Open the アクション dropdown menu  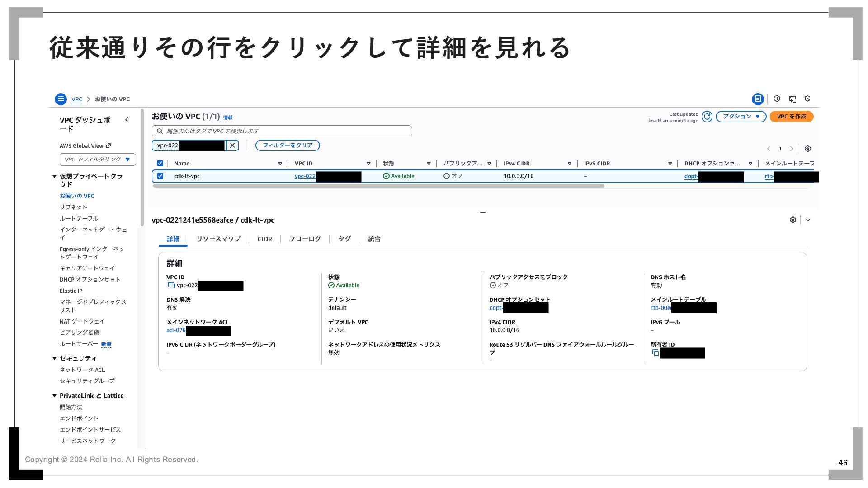[741, 117]
